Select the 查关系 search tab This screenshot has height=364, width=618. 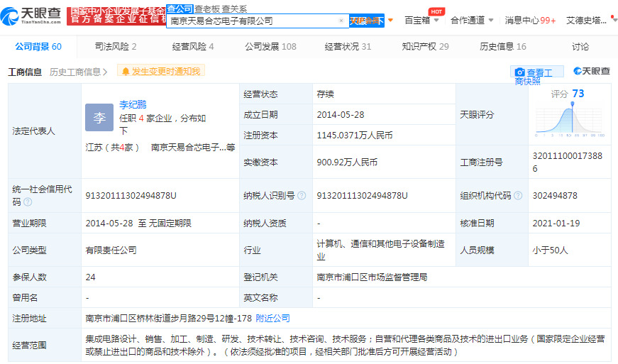click(x=234, y=9)
